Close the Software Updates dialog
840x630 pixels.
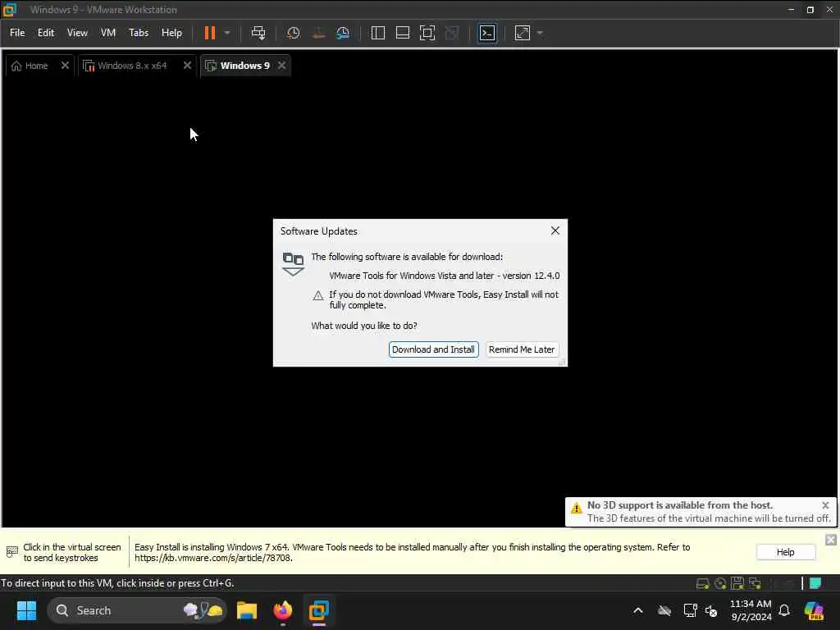click(555, 231)
